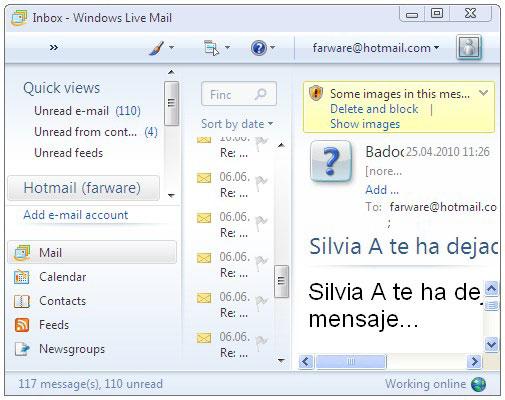The width and height of the screenshot is (505, 400).
Task: Click the folder pane scrollbar thumb
Action: (171, 103)
